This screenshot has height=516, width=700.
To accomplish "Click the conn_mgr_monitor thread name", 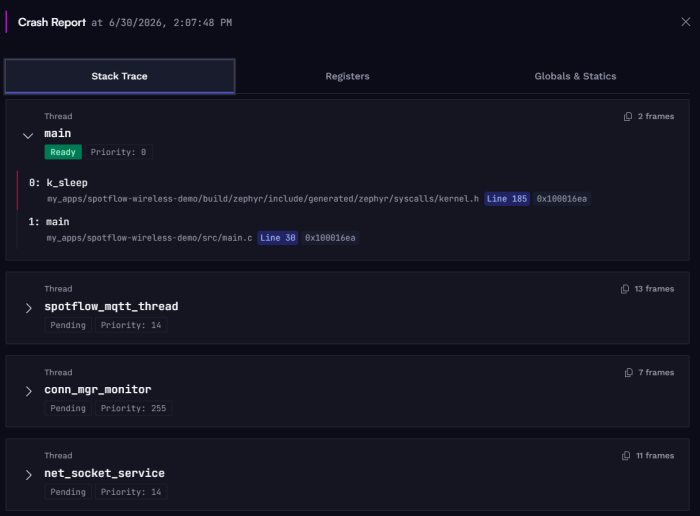I will click(x=98, y=390).
